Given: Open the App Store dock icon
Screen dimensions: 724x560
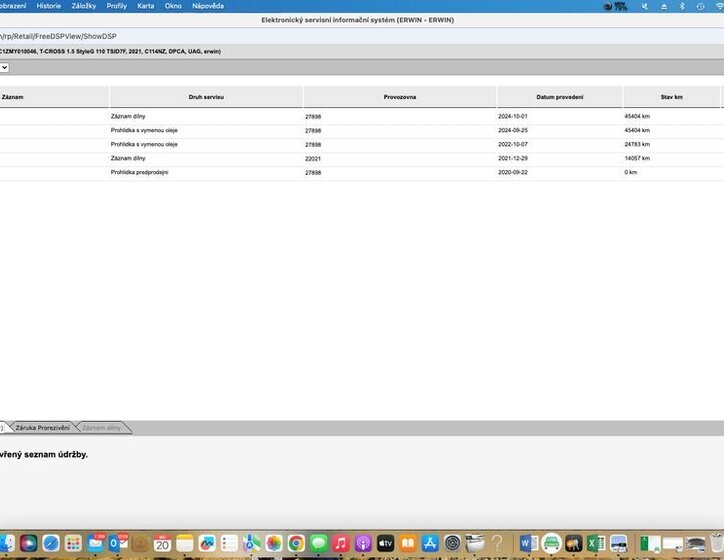Looking at the screenshot, I should [430, 543].
